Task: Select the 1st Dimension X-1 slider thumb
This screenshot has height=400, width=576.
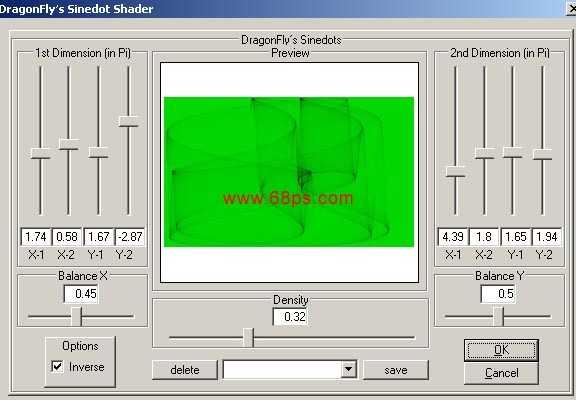Action: pos(40,153)
